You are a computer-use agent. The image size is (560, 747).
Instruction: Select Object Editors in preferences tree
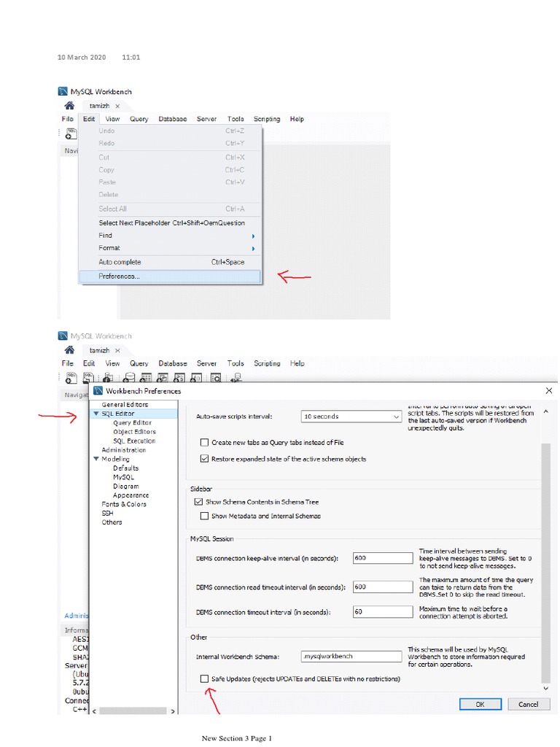click(134, 432)
